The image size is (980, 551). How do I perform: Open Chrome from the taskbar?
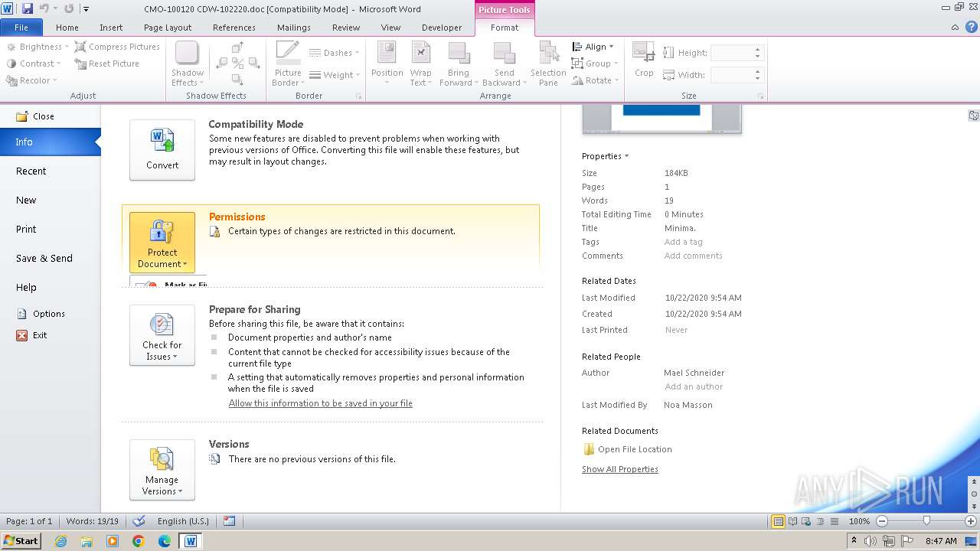tap(138, 541)
